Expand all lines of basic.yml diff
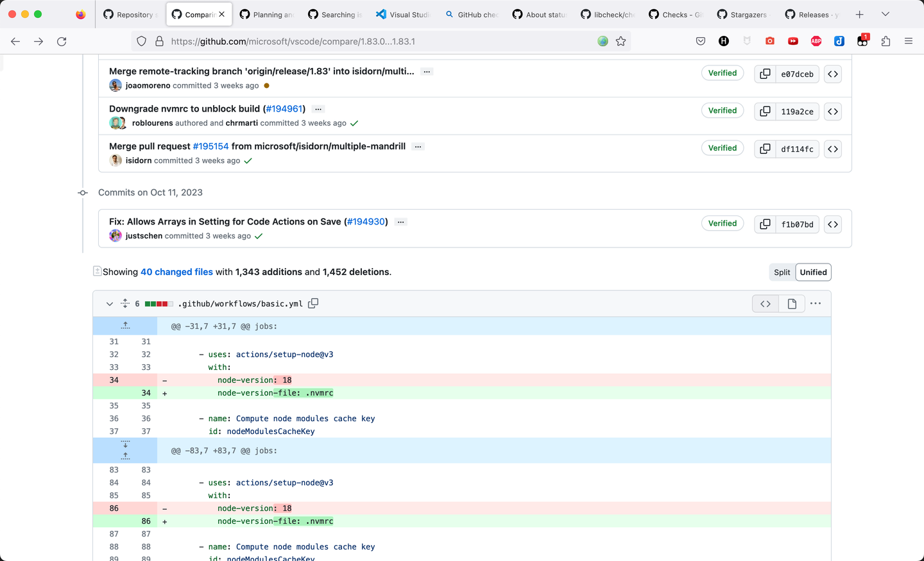This screenshot has height=561, width=924. 125,303
